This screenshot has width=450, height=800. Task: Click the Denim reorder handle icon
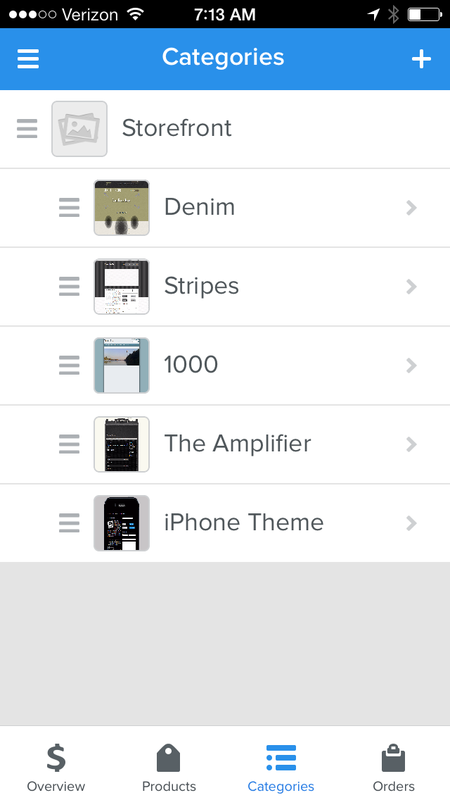69,208
